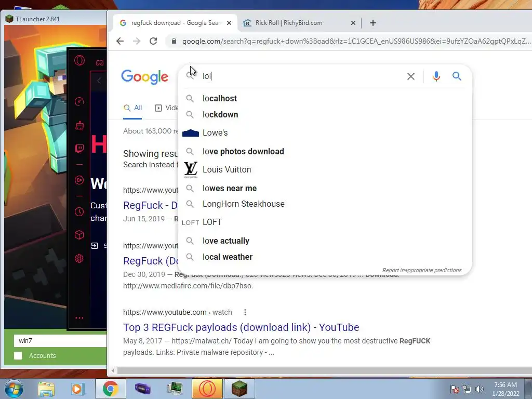Open the purple game console taskbar icon

[x=142, y=389]
